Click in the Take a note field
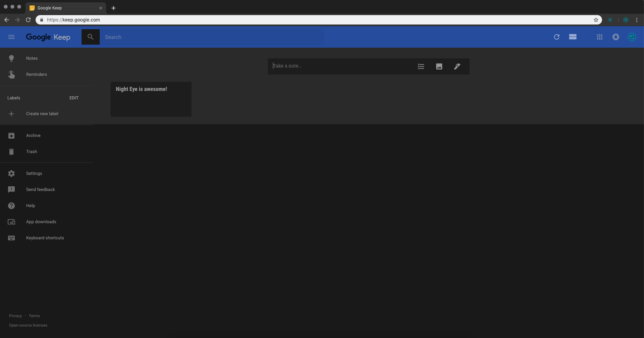The width and height of the screenshot is (644, 338). 341,66
